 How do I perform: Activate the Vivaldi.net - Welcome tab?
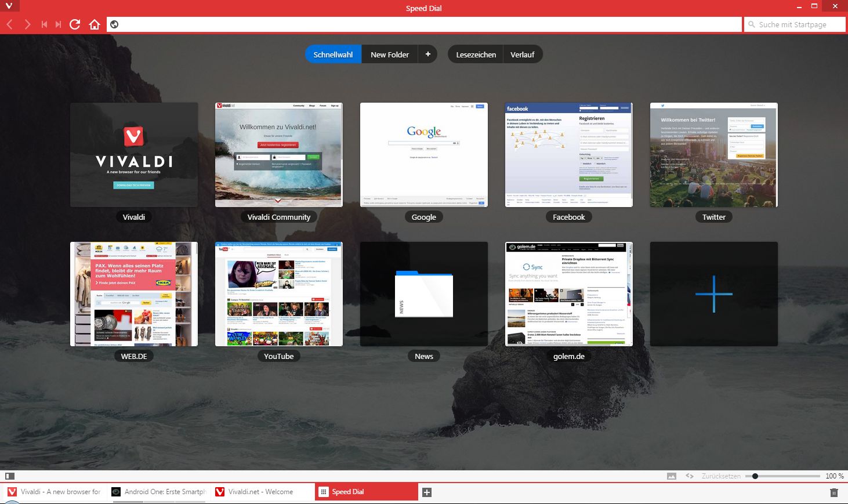(x=261, y=491)
